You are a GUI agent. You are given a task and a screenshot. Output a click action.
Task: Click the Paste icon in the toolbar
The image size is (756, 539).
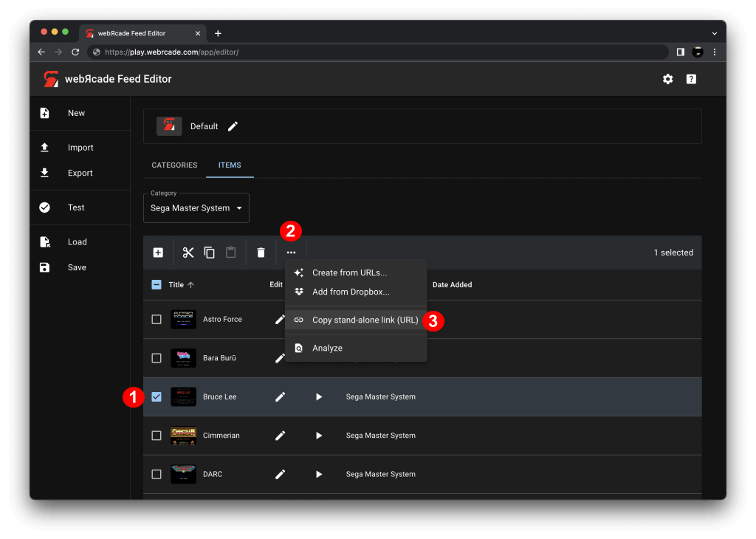click(230, 252)
